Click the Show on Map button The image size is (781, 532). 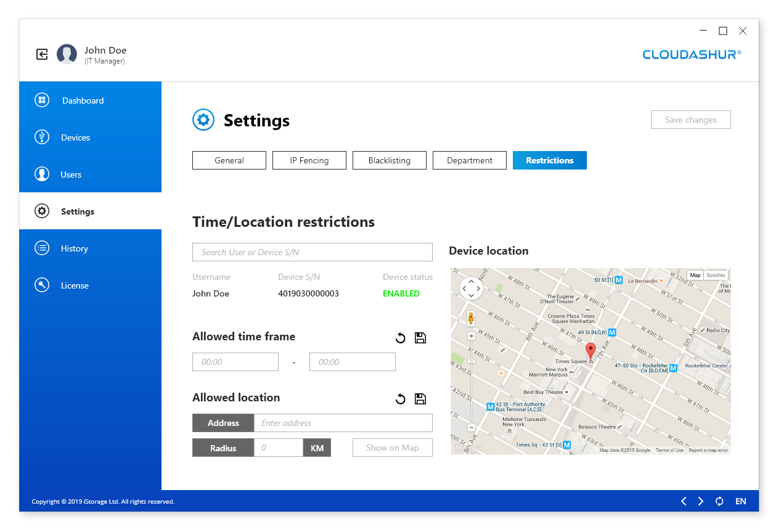pyautogui.click(x=393, y=448)
